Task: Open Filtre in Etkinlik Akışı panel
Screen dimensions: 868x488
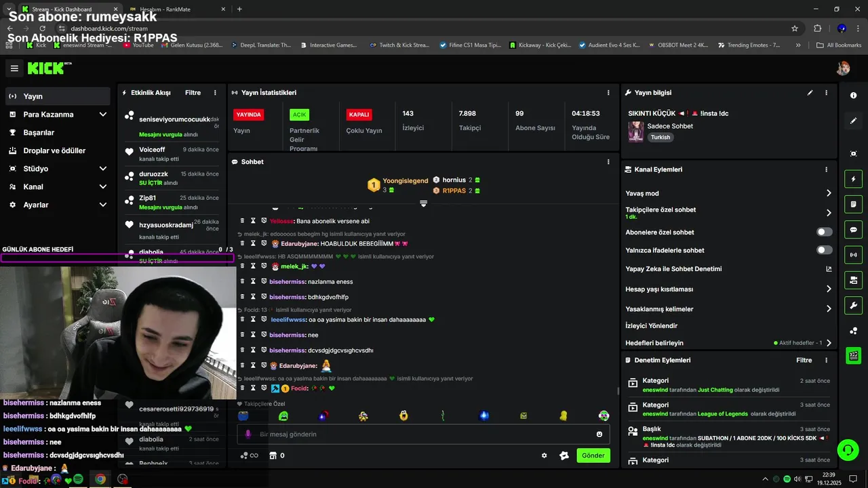Action: tap(193, 93)
